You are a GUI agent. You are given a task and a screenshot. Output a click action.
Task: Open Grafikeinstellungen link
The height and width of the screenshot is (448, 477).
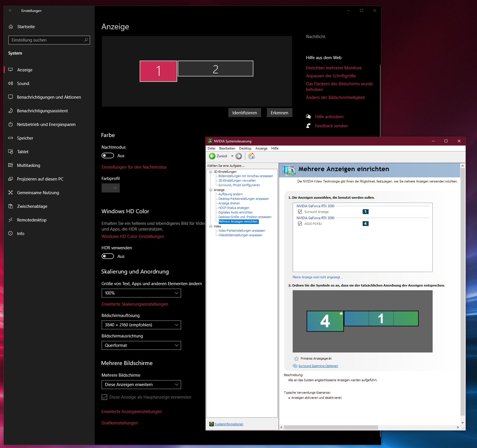pos(120,423)
